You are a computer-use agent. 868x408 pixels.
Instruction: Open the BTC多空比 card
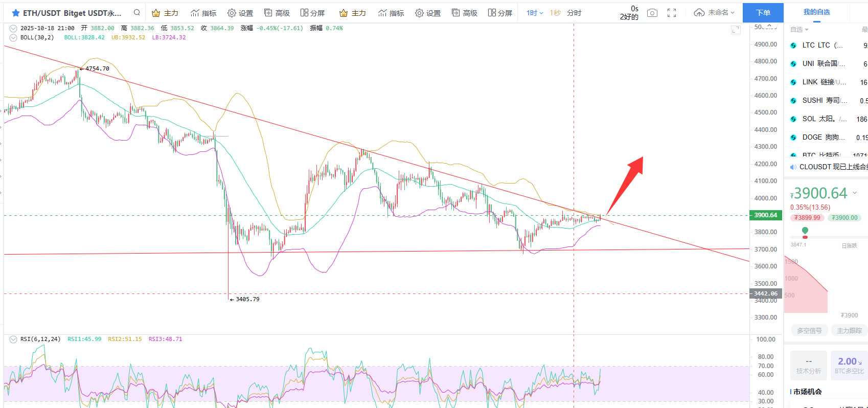coord(849,366)
